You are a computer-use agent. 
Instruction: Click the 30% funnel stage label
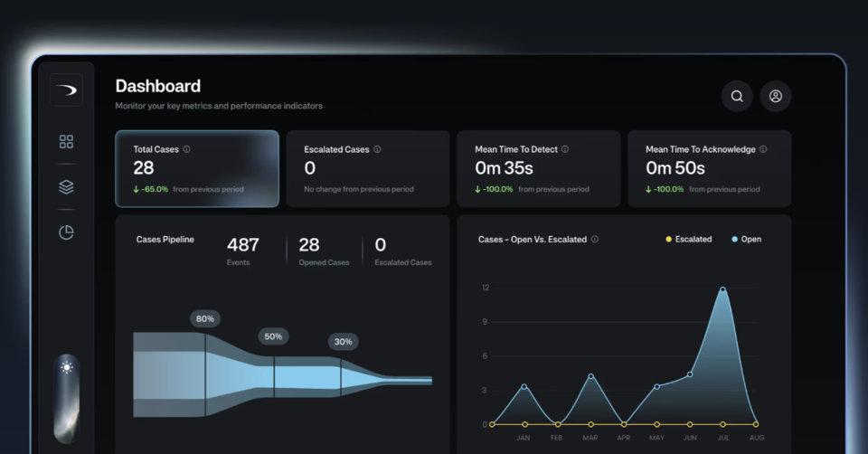(x=343, y=342)
